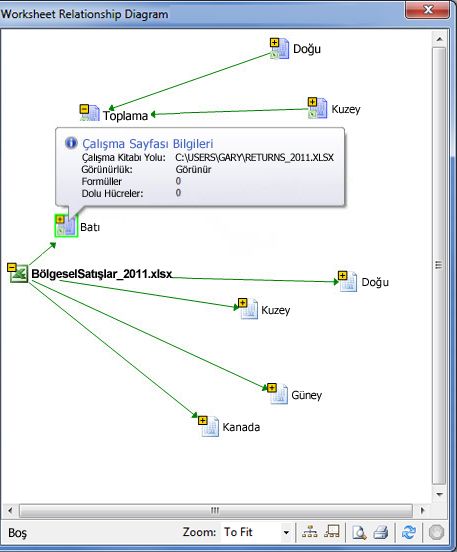Click the To Fit zoom field
457x552 pixels.
tap(252, 532)
